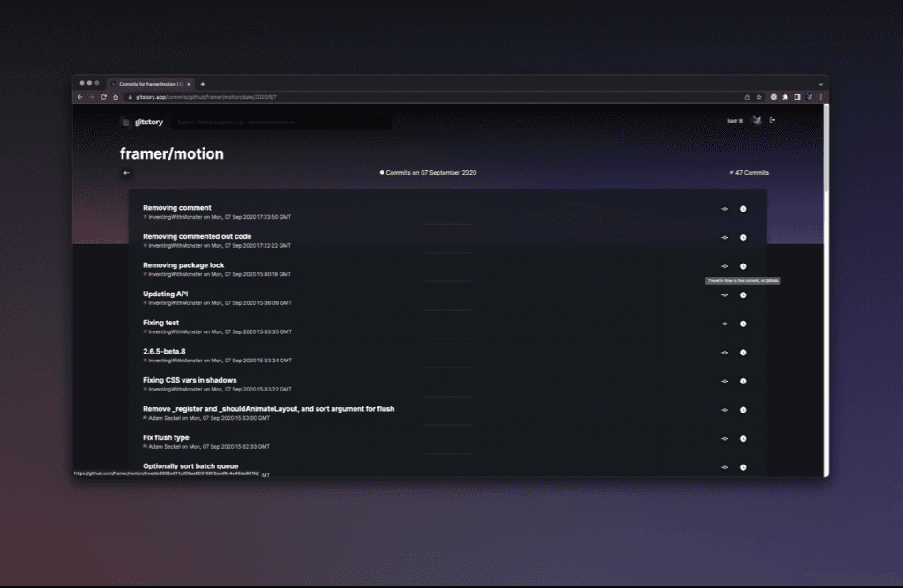This screenshot has height=588, width=903.
Task: Open the "Removing package lock" commit title
Action: point(183,265)
